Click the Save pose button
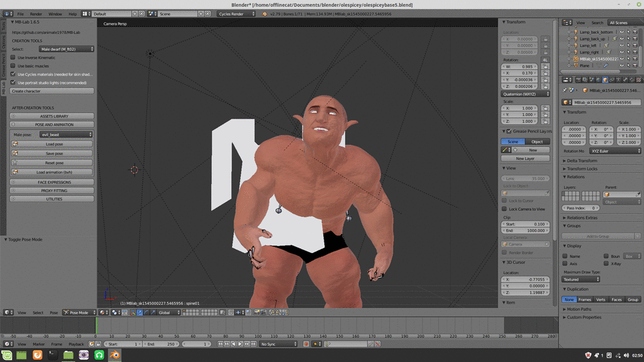The image size is (644, 362). [52, 154]
